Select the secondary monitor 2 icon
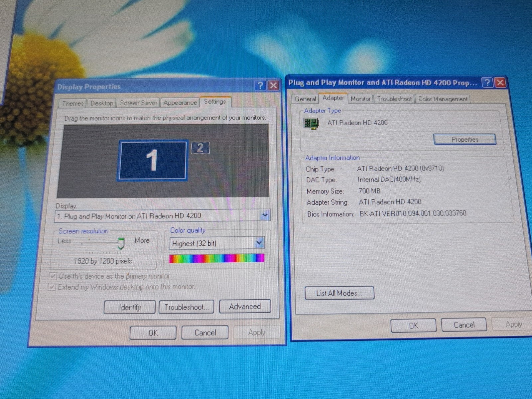This screenshot has height=399, width=532. (200, 148)
